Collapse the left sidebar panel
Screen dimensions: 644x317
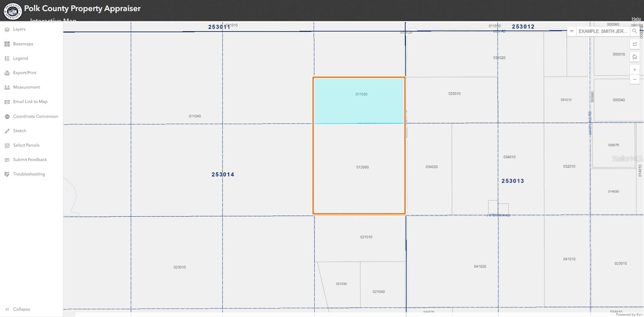pyautogui.click(x=18, y=309)
